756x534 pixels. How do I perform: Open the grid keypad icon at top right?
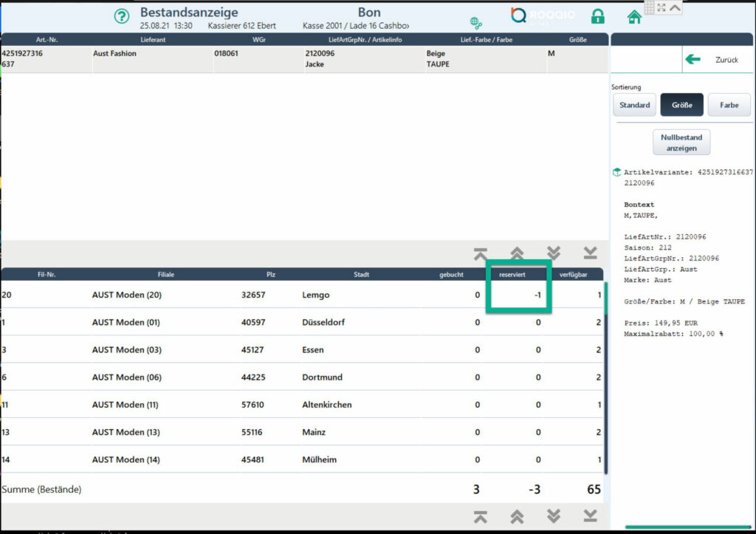coord(650,7)
